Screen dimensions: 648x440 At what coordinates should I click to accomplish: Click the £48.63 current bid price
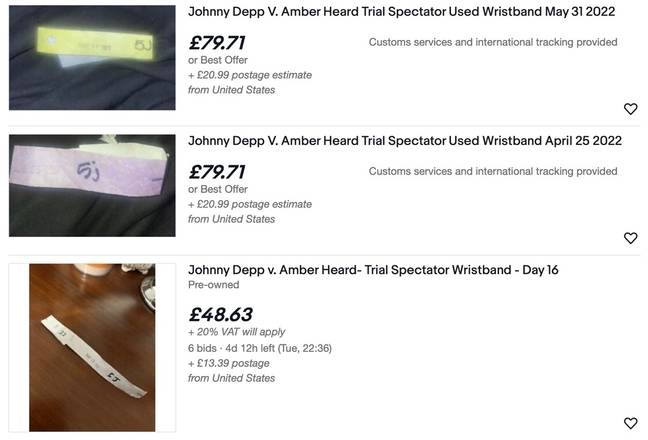coord(220,315)
